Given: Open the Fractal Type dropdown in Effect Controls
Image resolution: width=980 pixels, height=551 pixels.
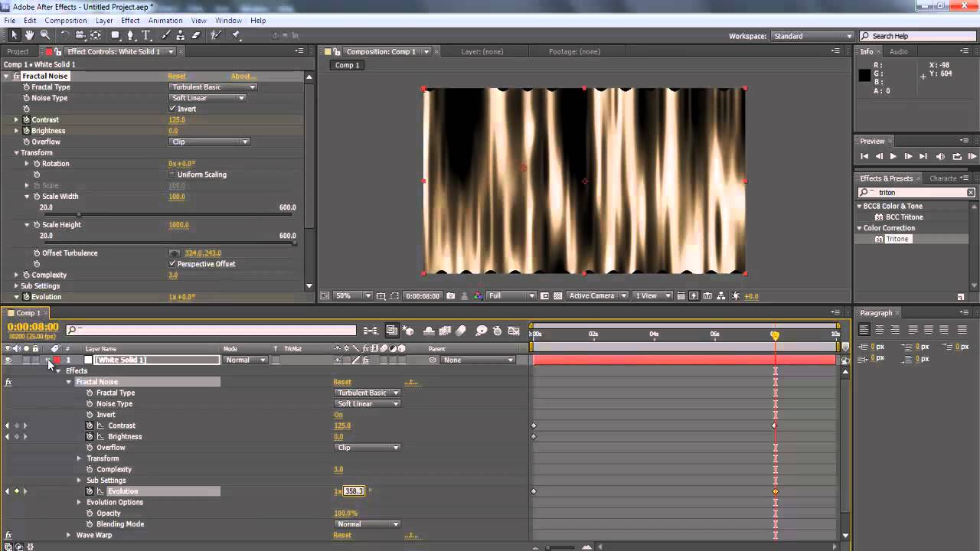Looking at the screenshot, I should click(212, 87).
